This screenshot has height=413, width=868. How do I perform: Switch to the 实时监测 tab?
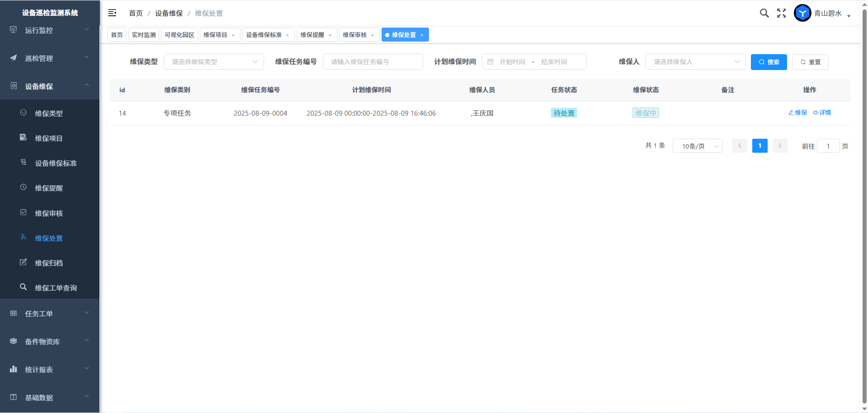point(144,35)
